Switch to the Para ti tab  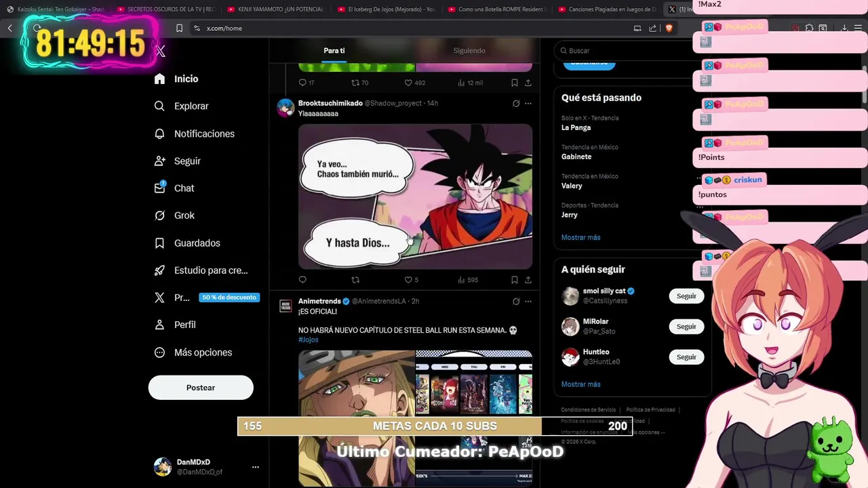pyautogui.click(x=334, y=51)
